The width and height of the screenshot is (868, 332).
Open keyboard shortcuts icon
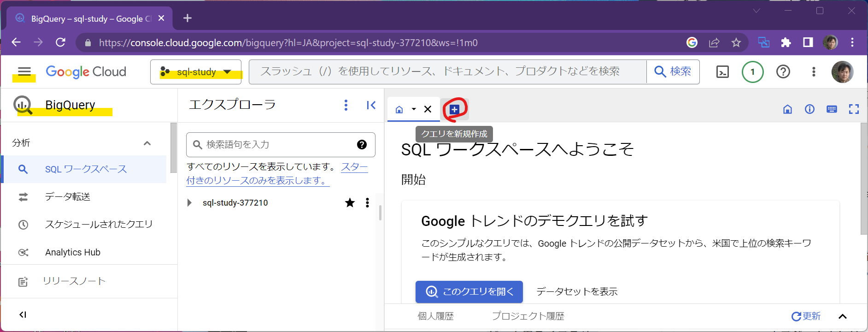pos(832,109)
